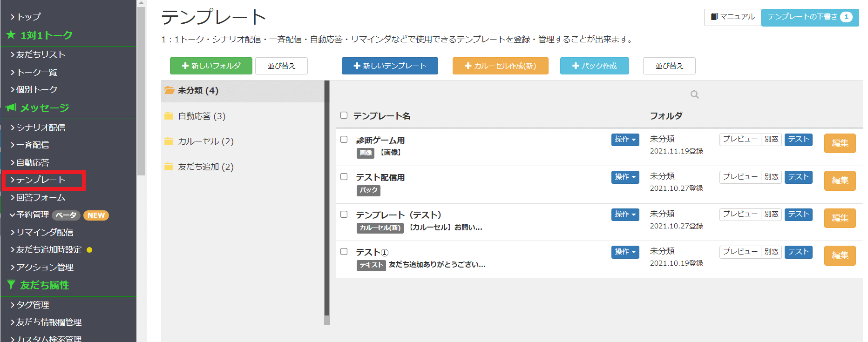Check the box for テスト配信用
868x342 pixels.
[x=344, y=177]
